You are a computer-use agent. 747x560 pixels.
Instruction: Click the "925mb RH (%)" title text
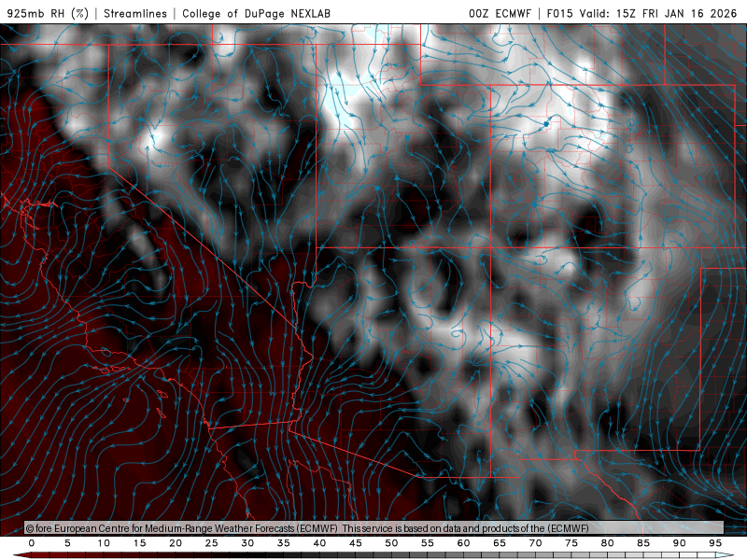(x=48, y=13)
